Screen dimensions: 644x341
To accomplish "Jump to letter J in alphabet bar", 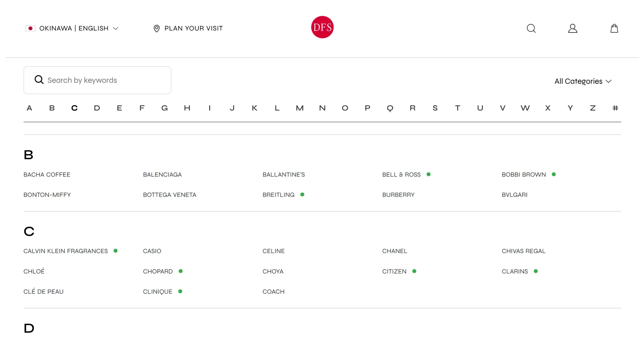I will (232, 108).
